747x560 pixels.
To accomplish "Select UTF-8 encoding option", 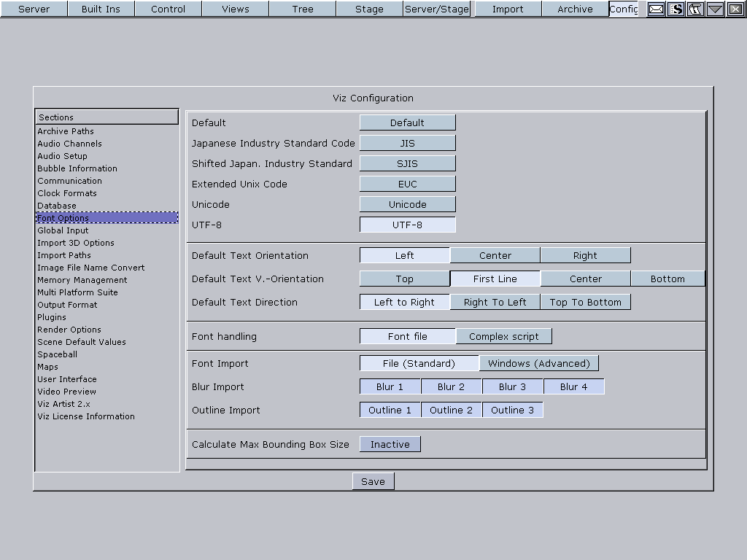I will tap(407, 225).
